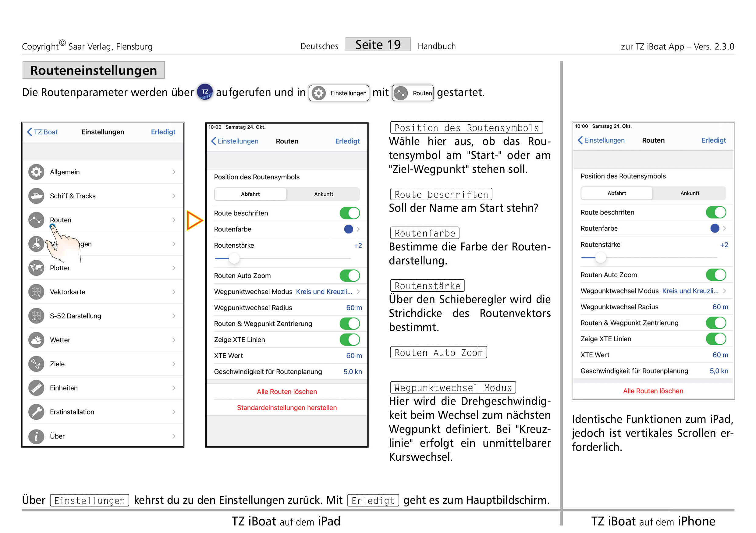This screenshot has width=756, height=533.
Task: Tap the Plotter world map icon
Action: (36, 268)
